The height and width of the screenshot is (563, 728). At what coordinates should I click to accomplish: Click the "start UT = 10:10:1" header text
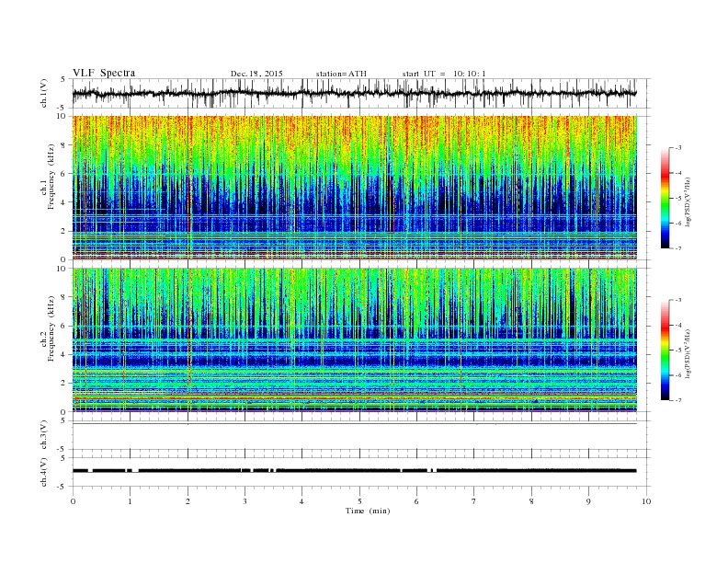(x=444, y=74)
